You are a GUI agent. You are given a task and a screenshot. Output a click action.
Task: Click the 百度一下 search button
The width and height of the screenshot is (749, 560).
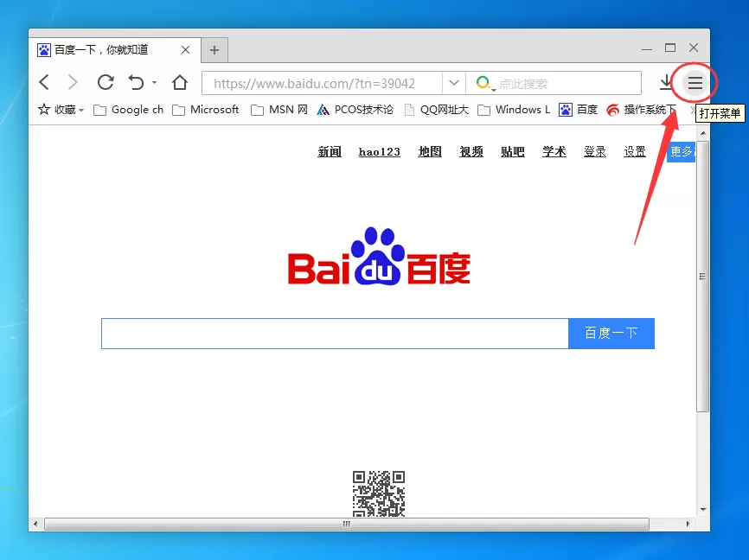611,334
